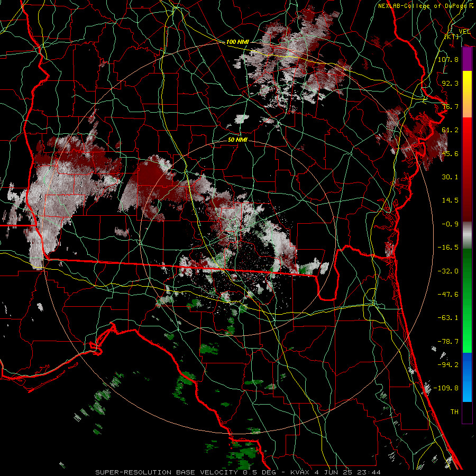Click the "NEXLAB-College of DuPage" header text

tap(424, 6)
